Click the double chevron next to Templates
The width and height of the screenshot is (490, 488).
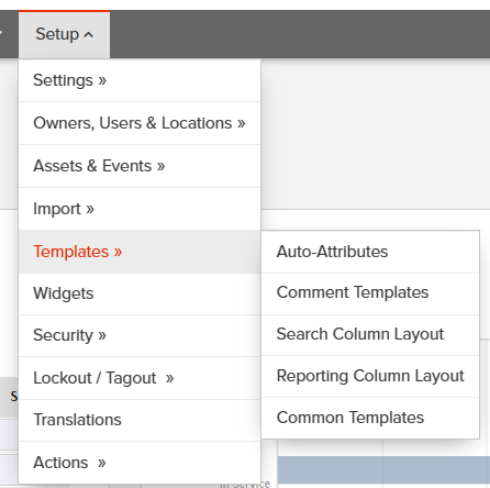coord(118,252)
